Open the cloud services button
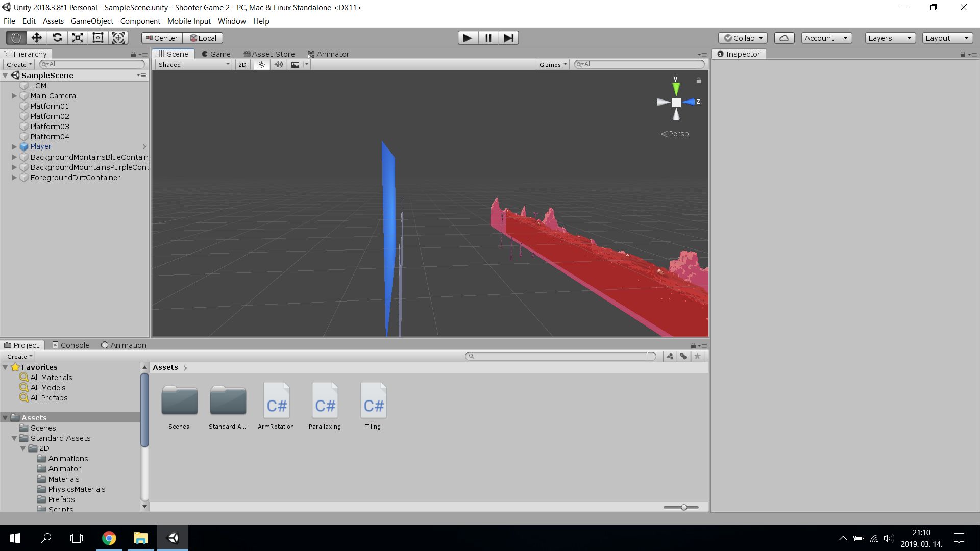 coord(784,38)
